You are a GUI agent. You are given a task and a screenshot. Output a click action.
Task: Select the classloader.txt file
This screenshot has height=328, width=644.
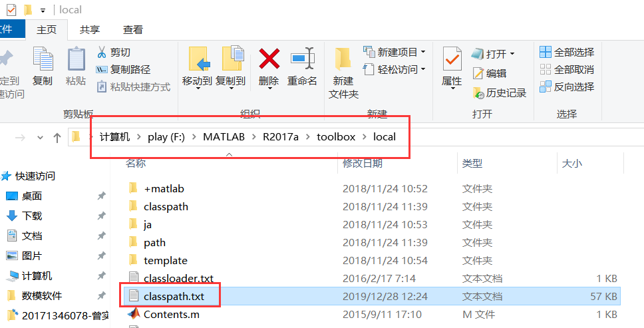click(372, 279)
